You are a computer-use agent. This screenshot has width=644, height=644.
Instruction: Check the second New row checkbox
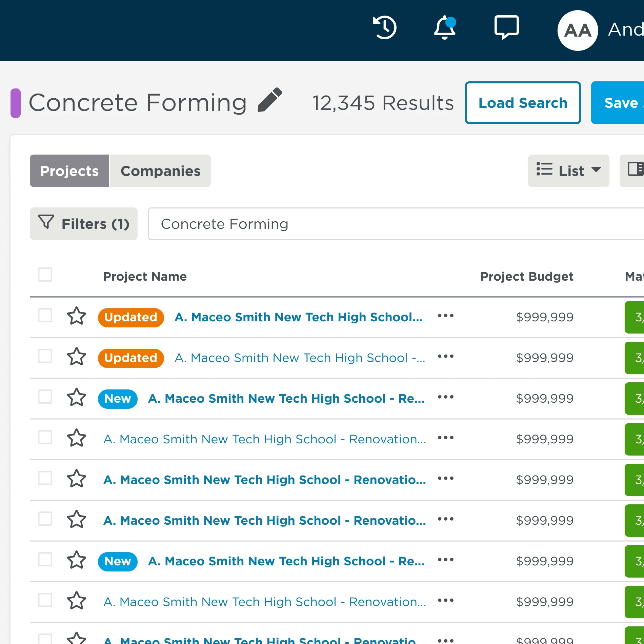[45, 560]
